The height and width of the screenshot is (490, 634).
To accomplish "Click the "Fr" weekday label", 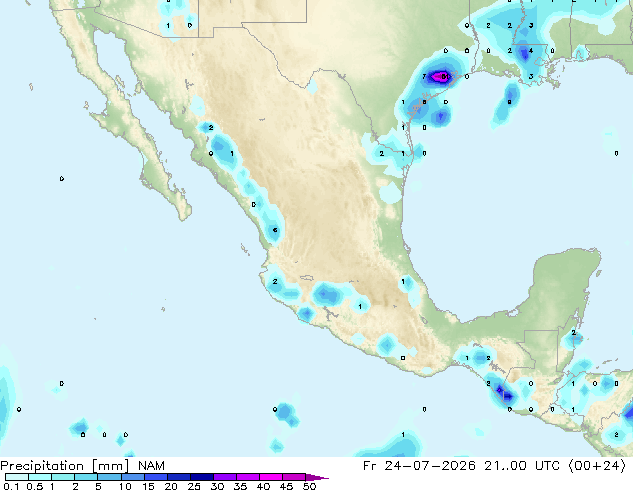I will coord(370,466).
